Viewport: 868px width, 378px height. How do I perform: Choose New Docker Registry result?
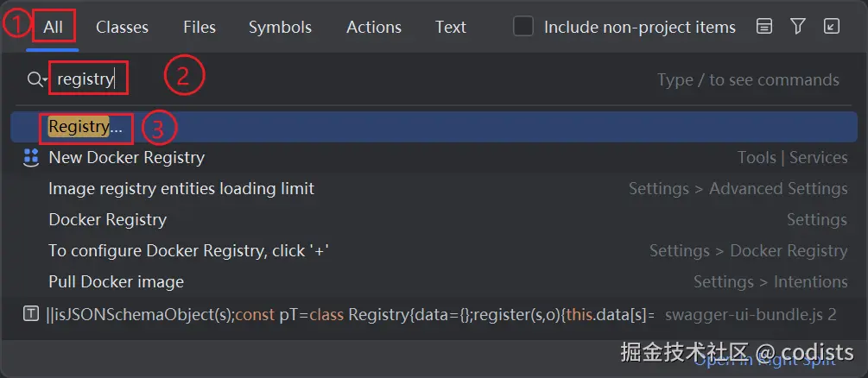click(127, 157)
